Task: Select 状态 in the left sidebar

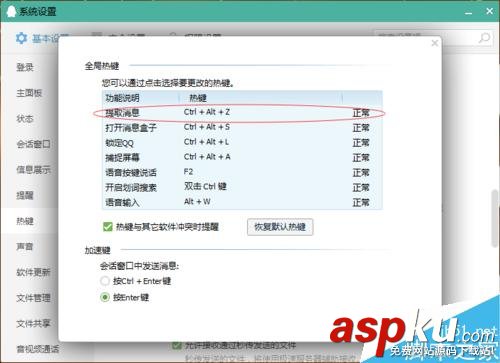Action: pyautogui.click(x=25, y=119)
